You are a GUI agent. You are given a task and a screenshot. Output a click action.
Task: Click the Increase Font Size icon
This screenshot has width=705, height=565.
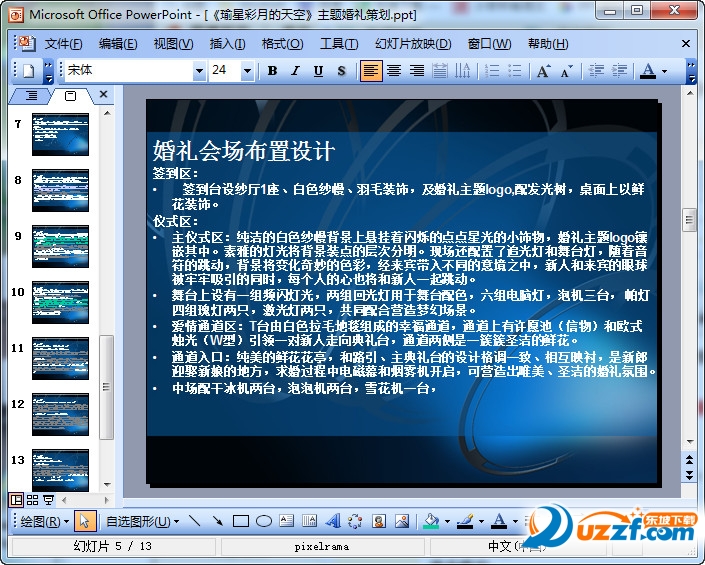543,71
